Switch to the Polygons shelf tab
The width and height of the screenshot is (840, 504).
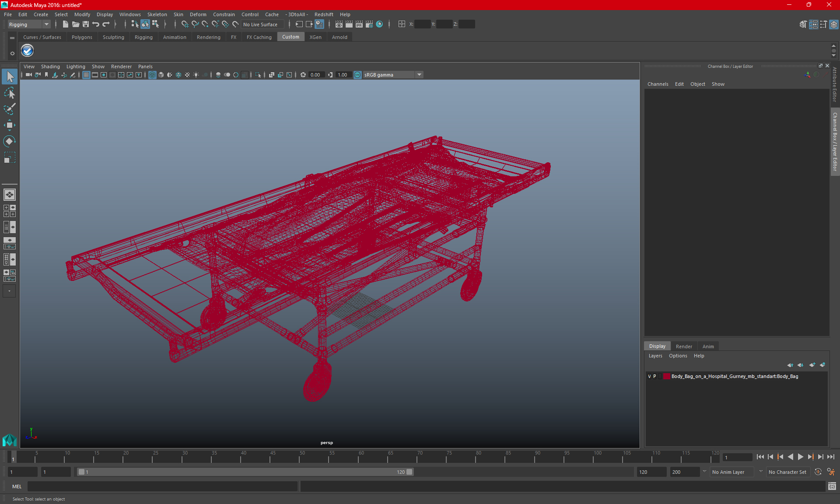(x=82, y=37)
